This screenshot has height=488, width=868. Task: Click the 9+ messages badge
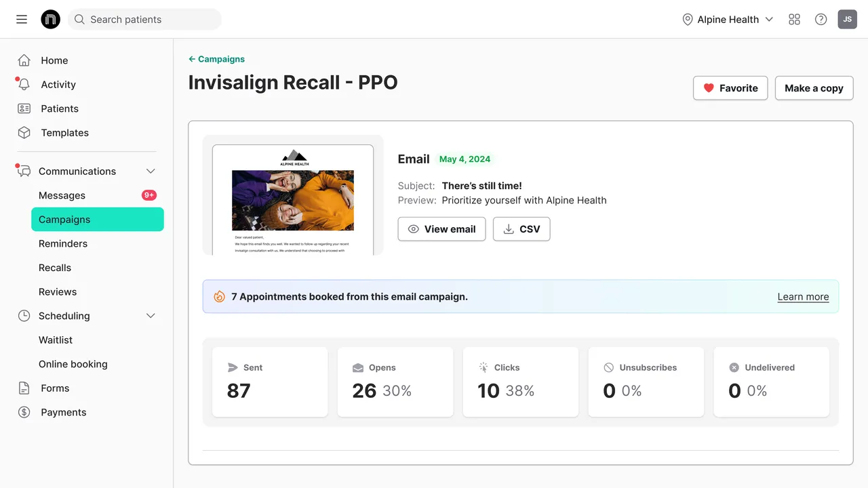tap(149, 195)
